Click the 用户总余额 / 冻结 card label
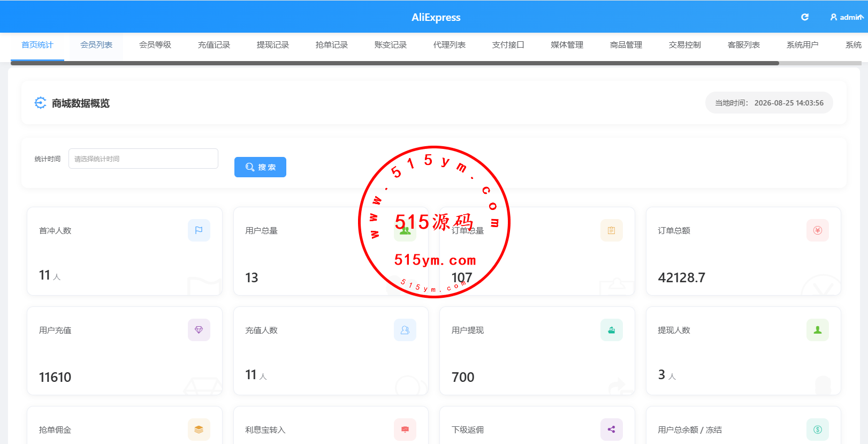 click(x=690, y=430)
